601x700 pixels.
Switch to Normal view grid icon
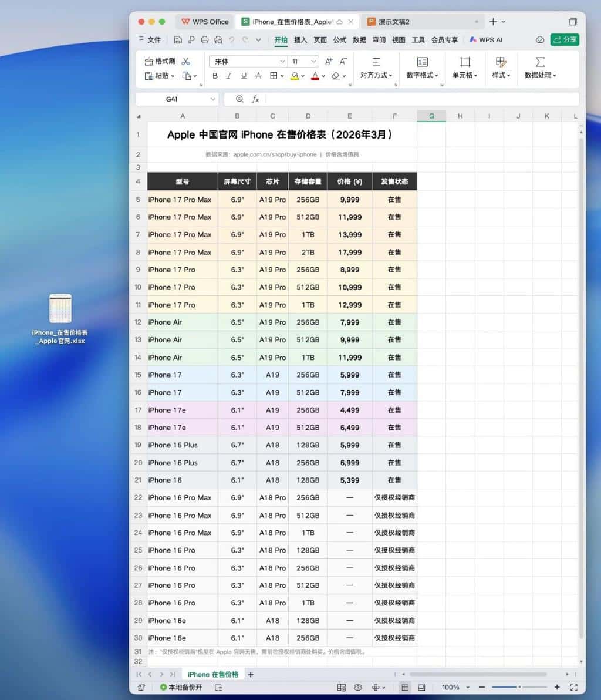405,688
